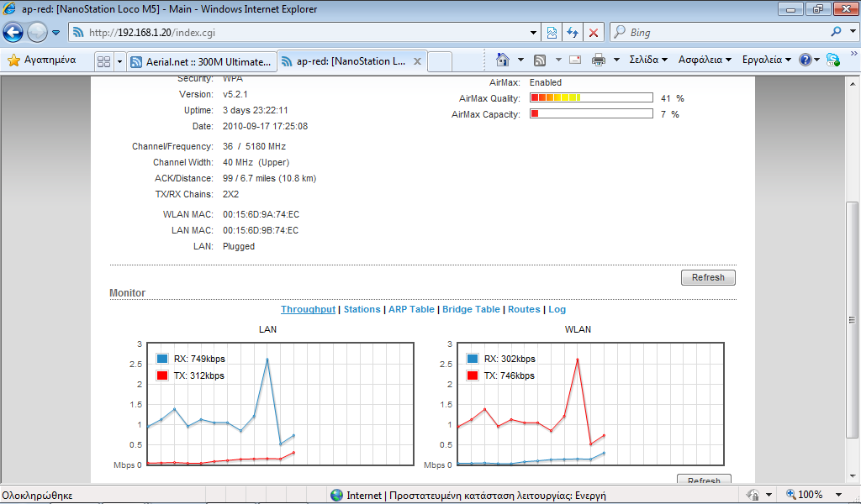Click the Read Mail envelope icon

(x=575, y=60)
